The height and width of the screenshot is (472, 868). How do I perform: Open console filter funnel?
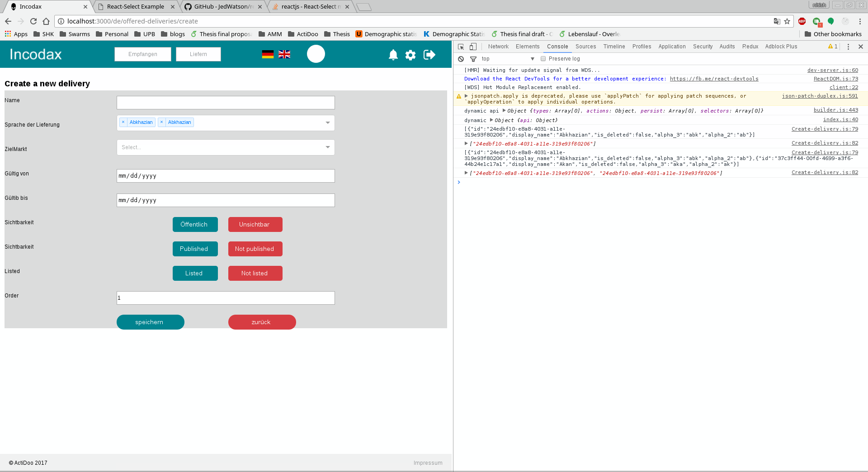pyautogui.click(x=473, y=59)
